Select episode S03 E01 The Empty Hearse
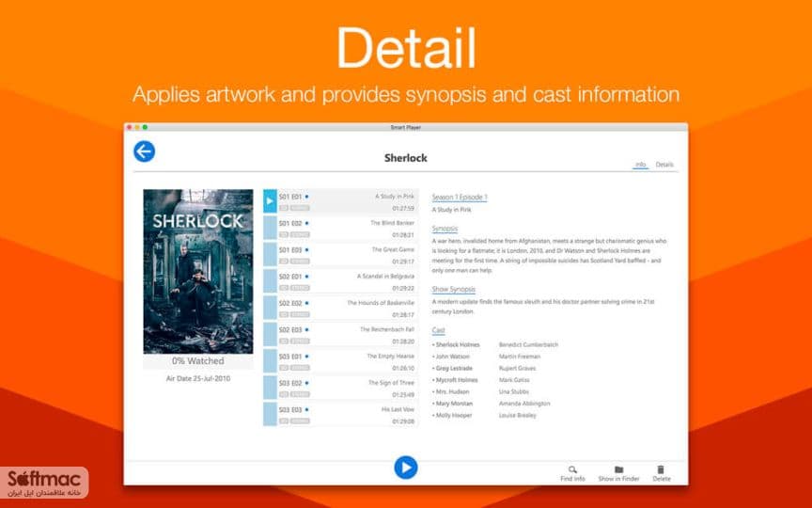 point(340,361)
